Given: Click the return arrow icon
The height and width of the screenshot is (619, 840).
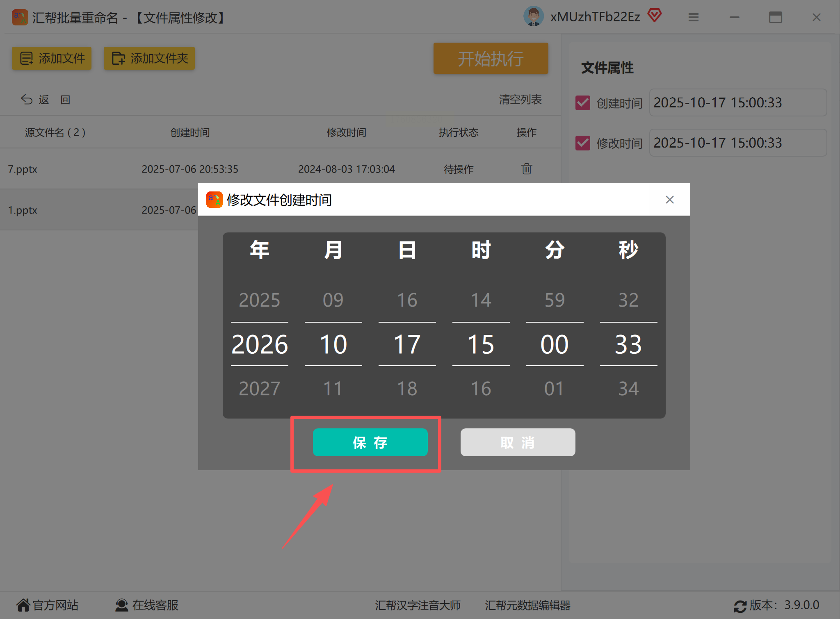Looking at the screenshot, I should tap(27, 100).
